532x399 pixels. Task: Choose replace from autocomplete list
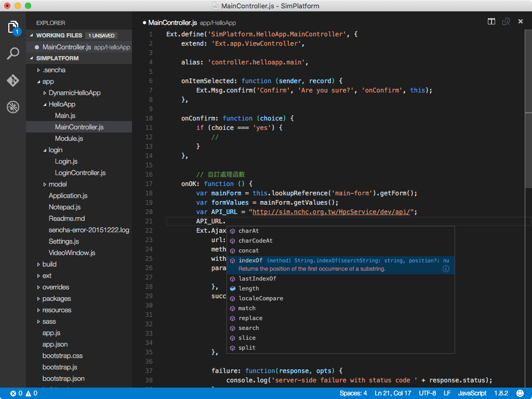tap(250, 318)
